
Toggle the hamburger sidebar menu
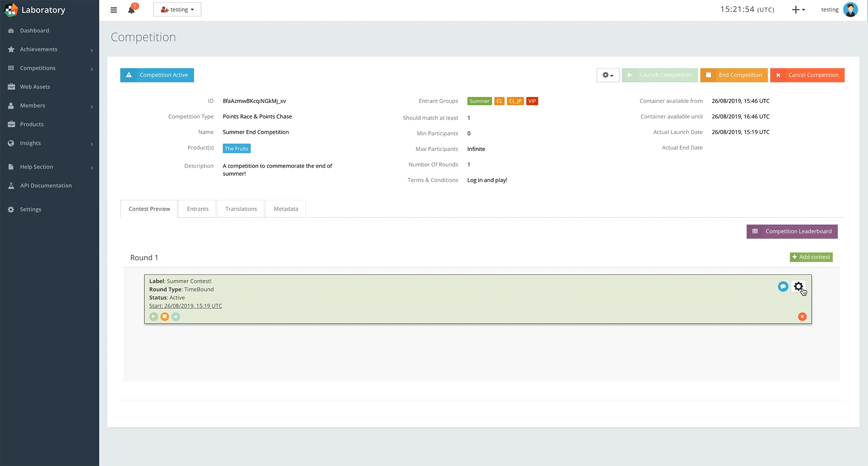pos(114,10)
